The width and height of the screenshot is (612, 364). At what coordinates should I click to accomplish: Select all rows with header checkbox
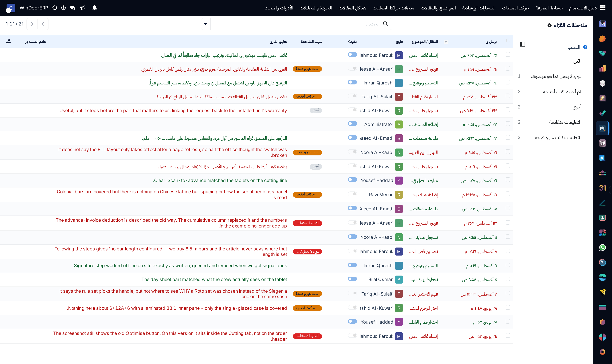[x=508, y=40]
